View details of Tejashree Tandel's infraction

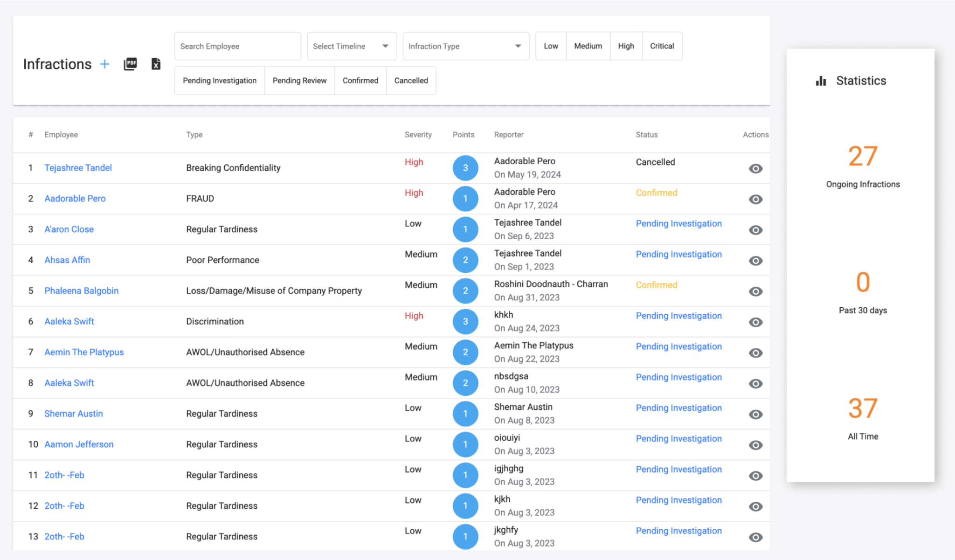tap(755, 168)
